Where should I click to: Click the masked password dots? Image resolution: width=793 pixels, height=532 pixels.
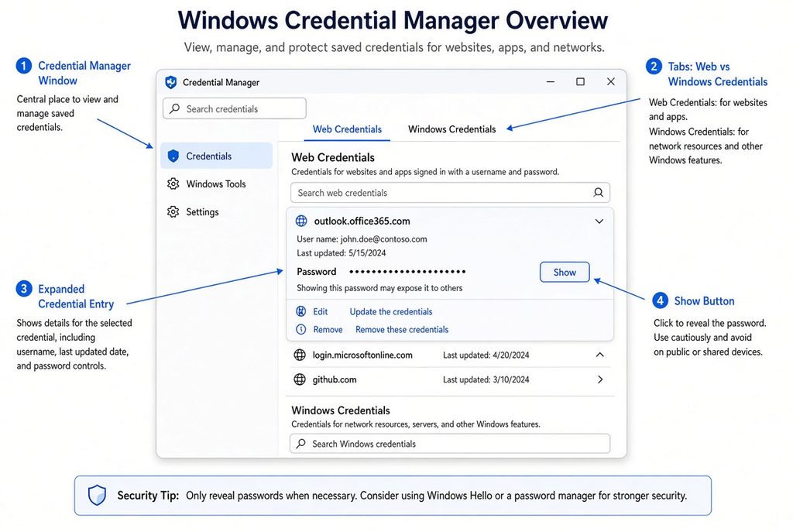(407, 272)
